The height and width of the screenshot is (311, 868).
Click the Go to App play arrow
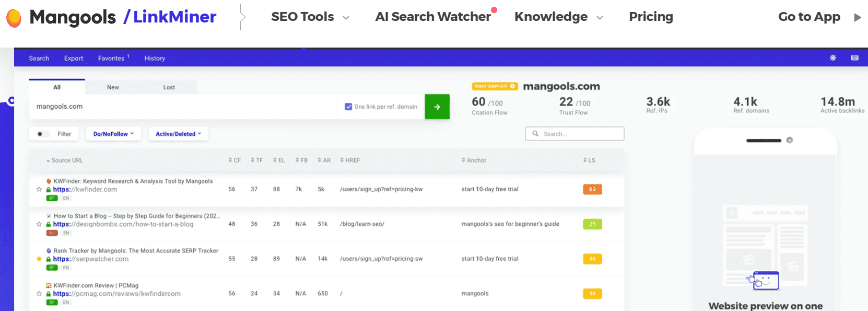point(857,17)
